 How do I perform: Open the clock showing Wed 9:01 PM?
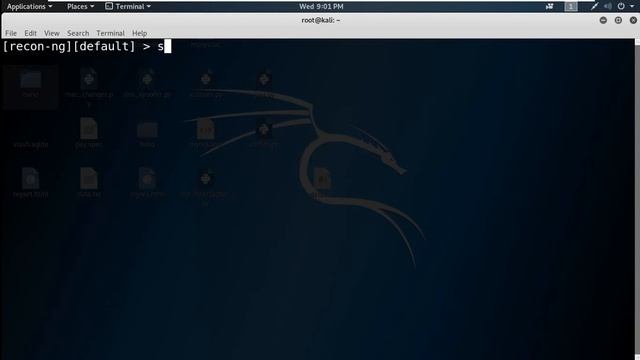(321, 7)
